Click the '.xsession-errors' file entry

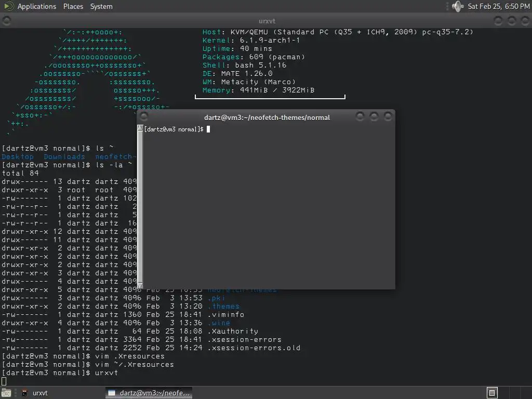244,340
